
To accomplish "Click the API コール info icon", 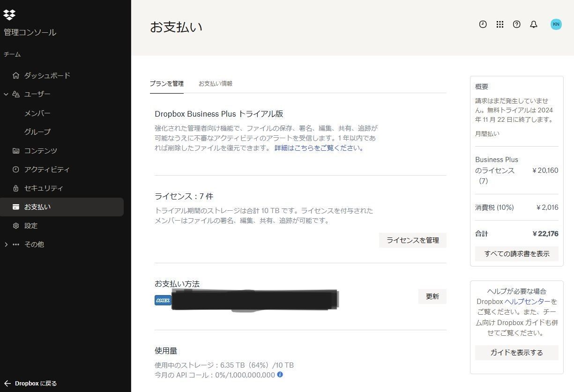I will (280, 375).
